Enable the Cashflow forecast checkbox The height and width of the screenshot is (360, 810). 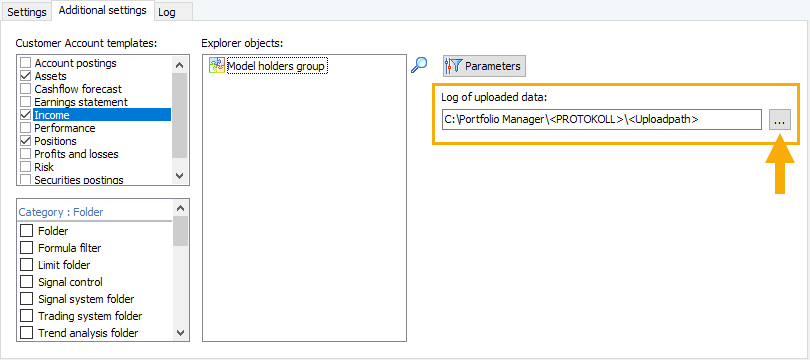coord(25,89)
